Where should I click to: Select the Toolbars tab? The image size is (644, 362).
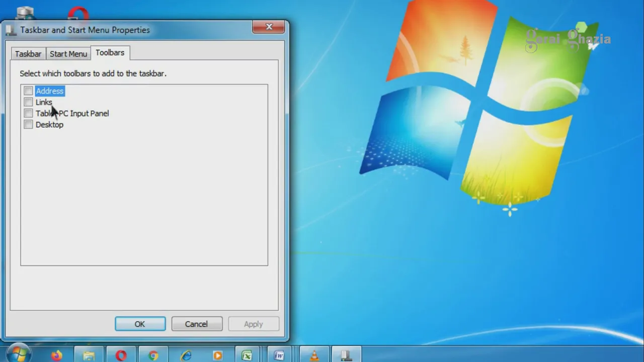click(x=110, y=52)
